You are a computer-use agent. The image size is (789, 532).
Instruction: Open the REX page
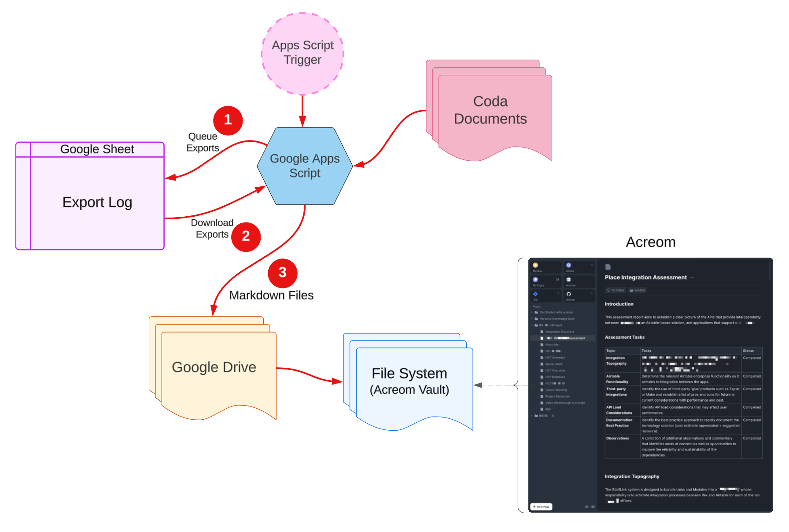[548, 409]
